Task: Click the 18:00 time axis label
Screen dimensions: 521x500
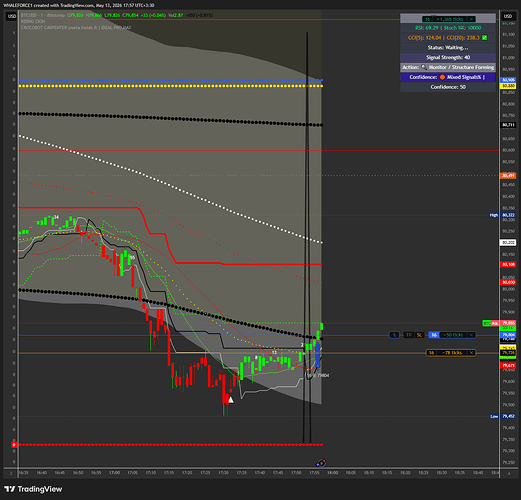Action: (x=332, y=473)
